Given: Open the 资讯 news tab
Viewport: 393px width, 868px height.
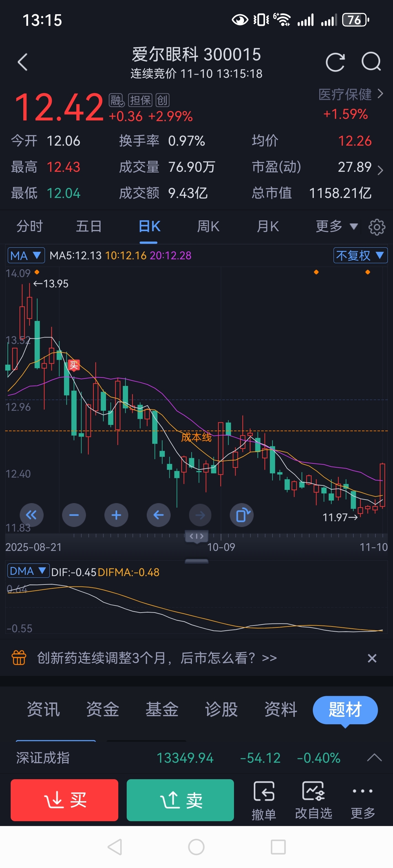Looking at the screenshot, I should coord(43,709).
